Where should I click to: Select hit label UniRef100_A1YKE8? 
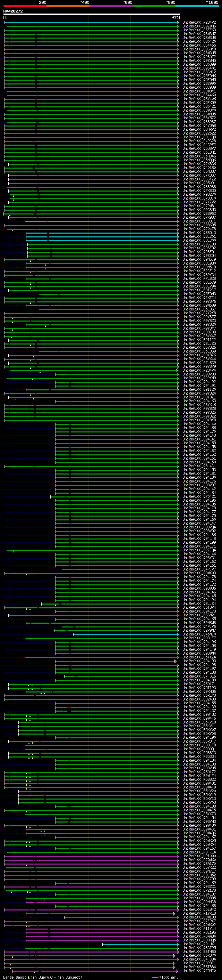click(199, 913)
